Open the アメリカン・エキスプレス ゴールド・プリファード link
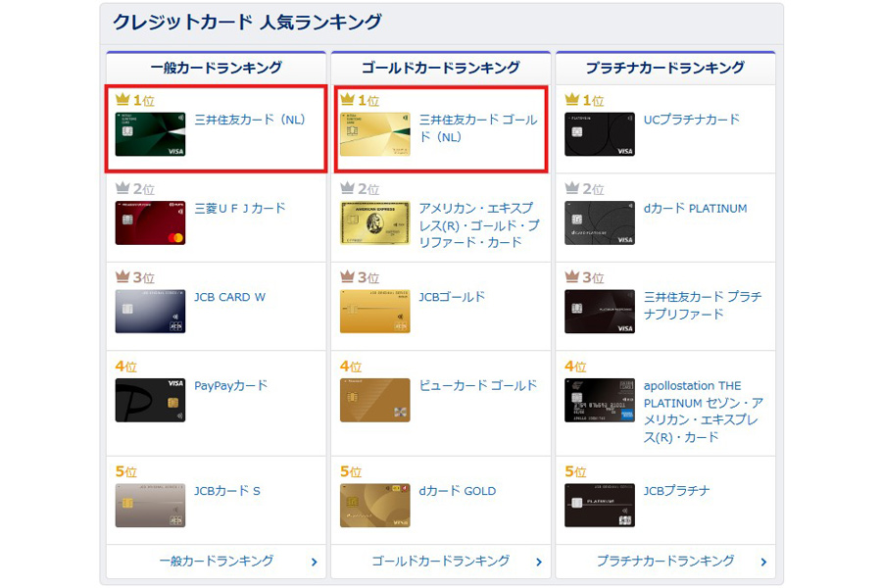882x588 pixels. click(x=479, y=225)
